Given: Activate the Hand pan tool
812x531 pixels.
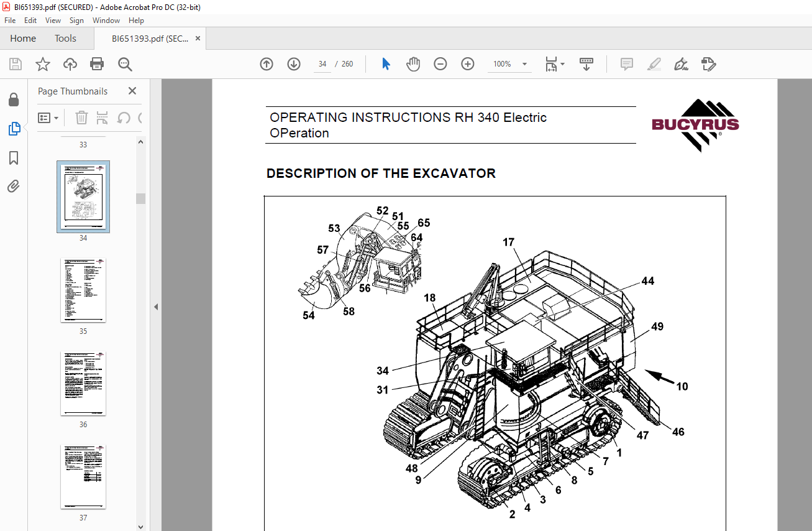Looking at the screenshot, I should 413,64.
